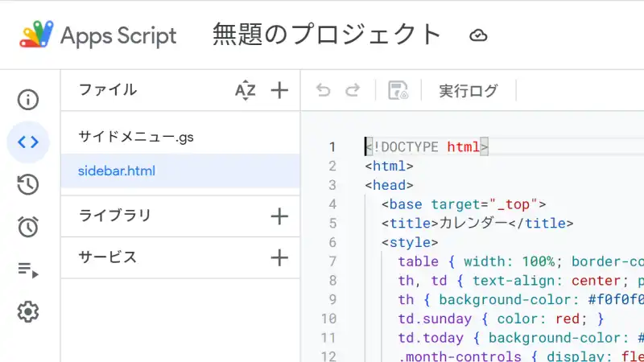This screenshot has width=644, height=362.
Task: Click the <title>カレンダー line
Action: tap(477, 224)
